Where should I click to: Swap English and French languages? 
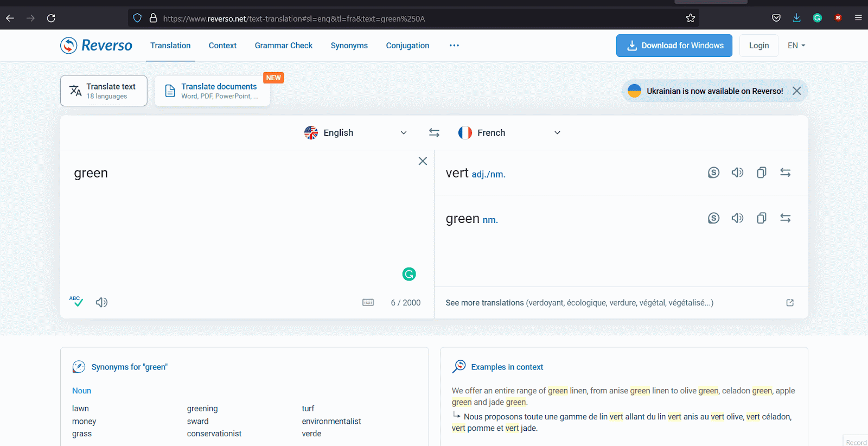coord(434,133)
